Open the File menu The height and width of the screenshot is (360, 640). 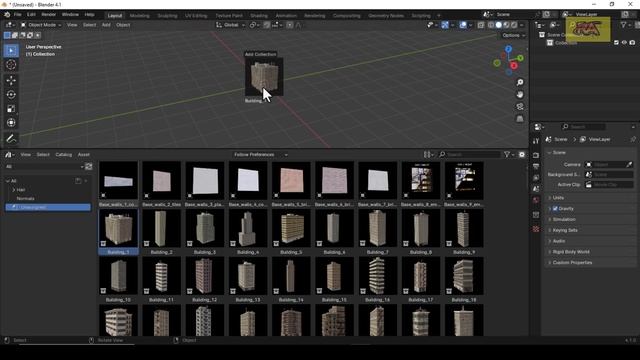click(18, 15)
